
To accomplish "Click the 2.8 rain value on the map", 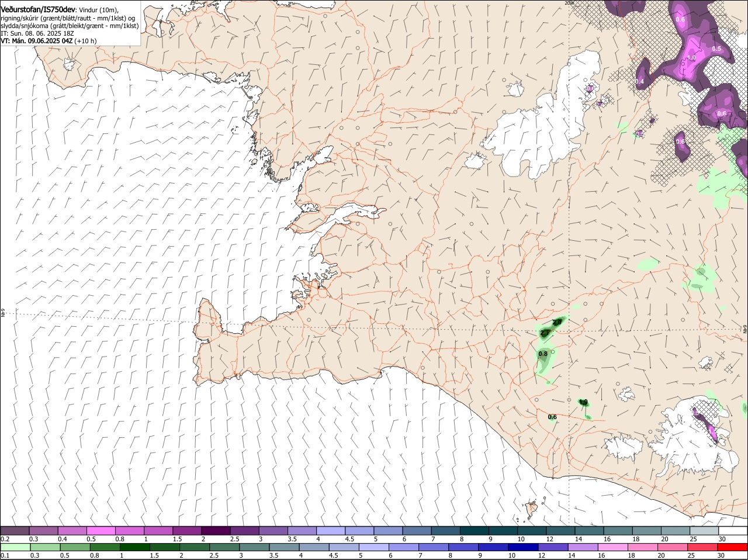I will 557,322.
